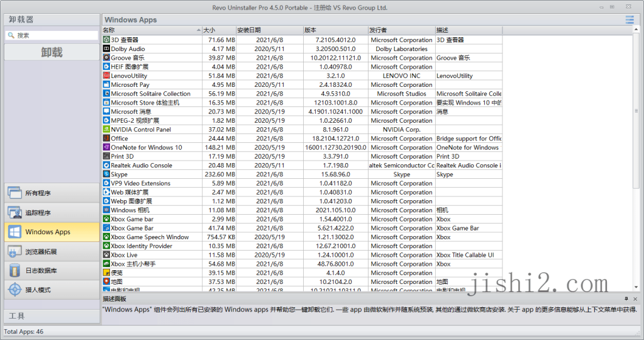The image size is (644, 340).
Task: Select the Windows Apps sidebar section
Action: pos(52,232)
